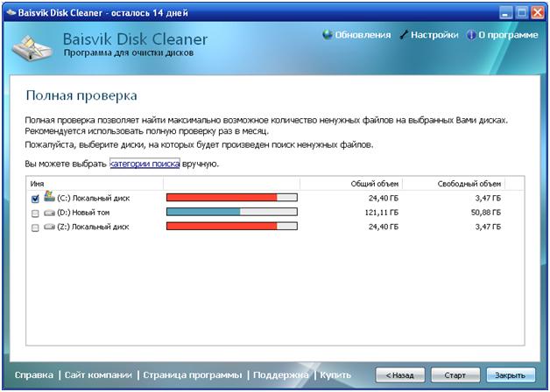
Task: Enable the D: Новый том checkbox
Action: pos(35,213)
